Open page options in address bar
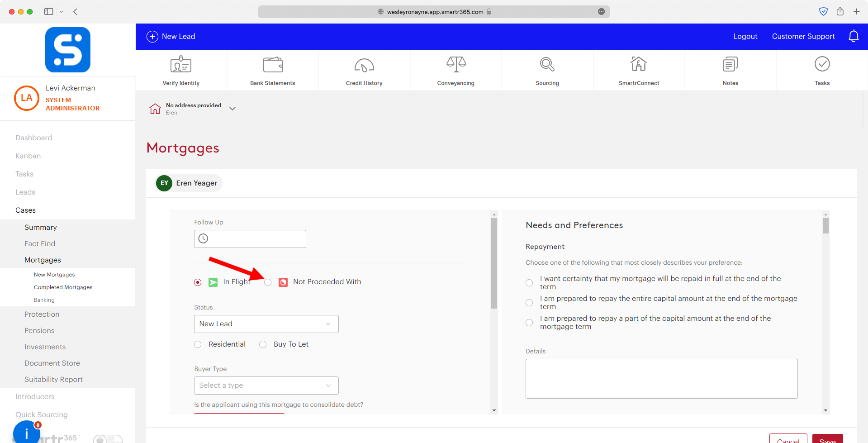This screenshot has width=868, height=443. (601, 12)
